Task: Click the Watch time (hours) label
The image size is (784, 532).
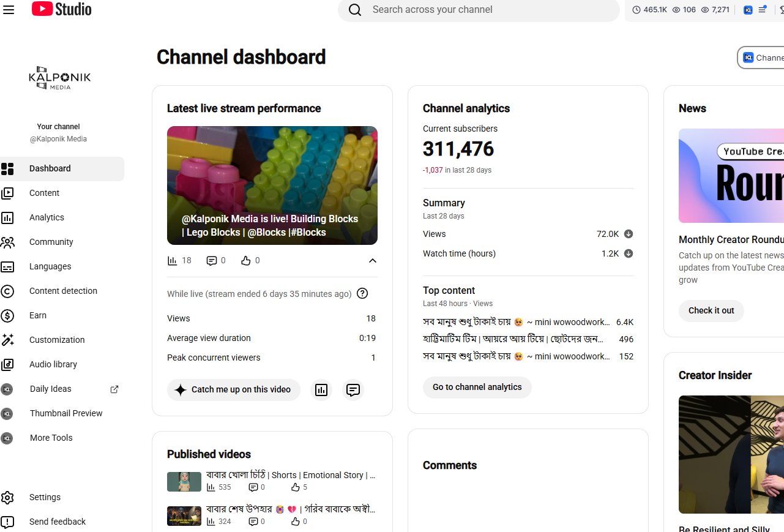Action: (x=459, y=253)
